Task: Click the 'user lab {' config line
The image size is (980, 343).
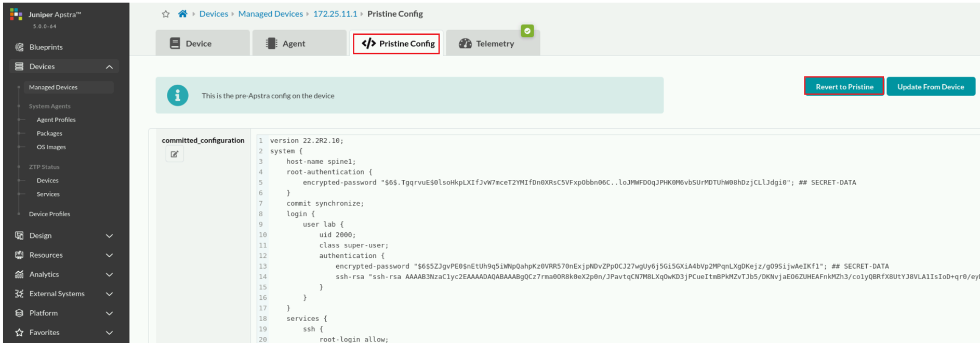Action: (x=323, y=225)
